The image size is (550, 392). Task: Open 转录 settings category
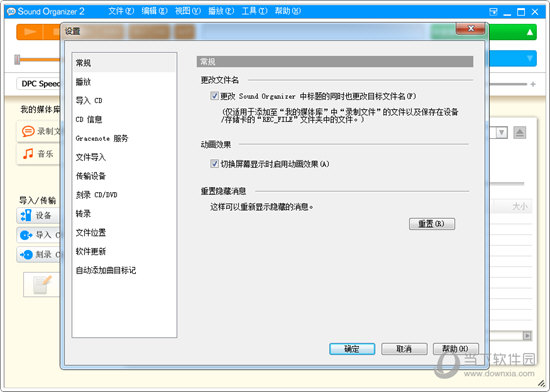123,214
